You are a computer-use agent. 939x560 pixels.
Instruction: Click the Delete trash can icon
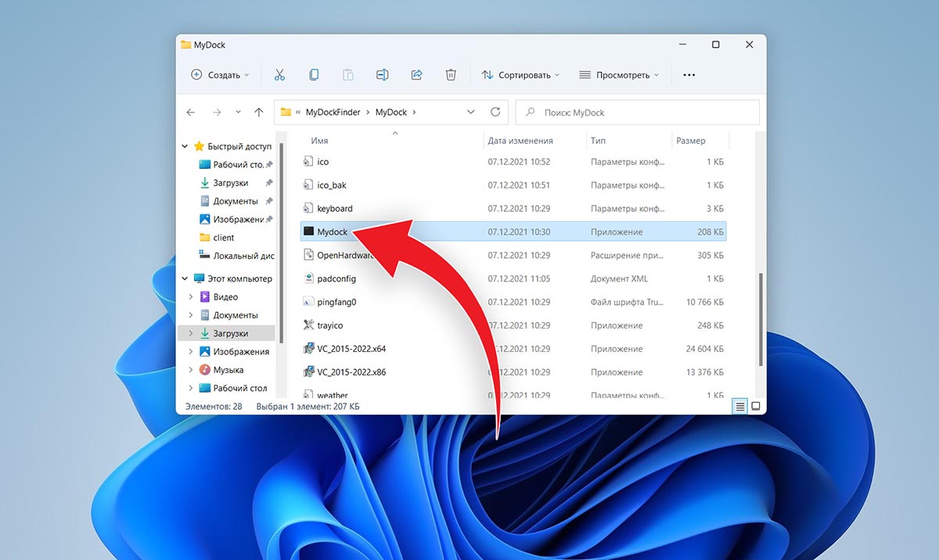[451, 75]
